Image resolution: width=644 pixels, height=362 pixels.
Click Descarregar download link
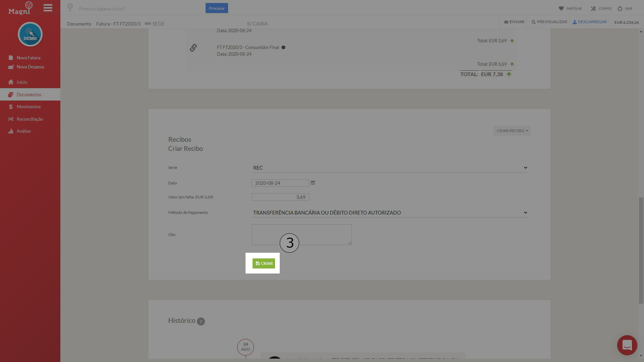[589, 22]
